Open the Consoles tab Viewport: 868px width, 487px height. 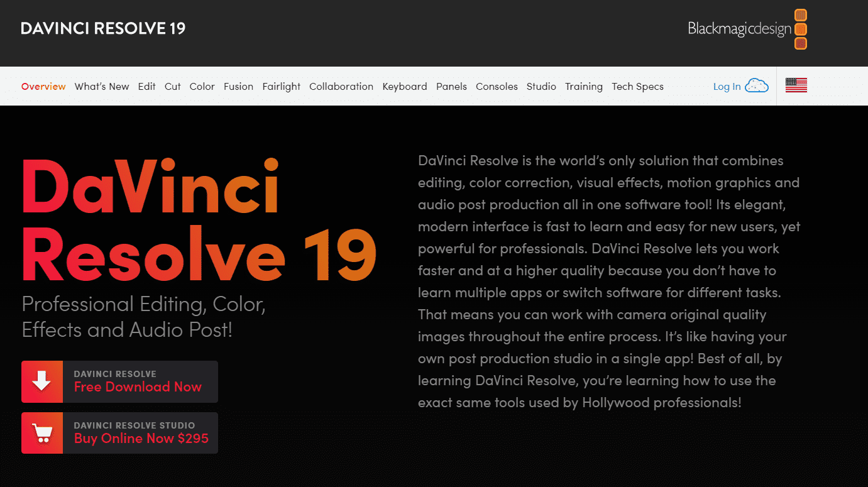pos(497,87)
